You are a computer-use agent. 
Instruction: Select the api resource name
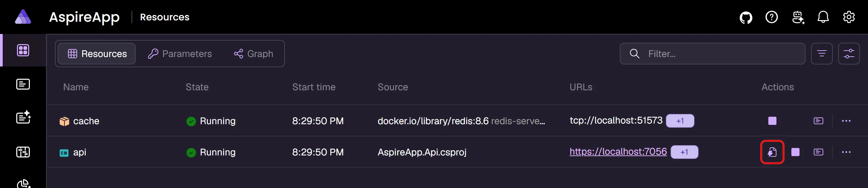click(x=80, y=152)
